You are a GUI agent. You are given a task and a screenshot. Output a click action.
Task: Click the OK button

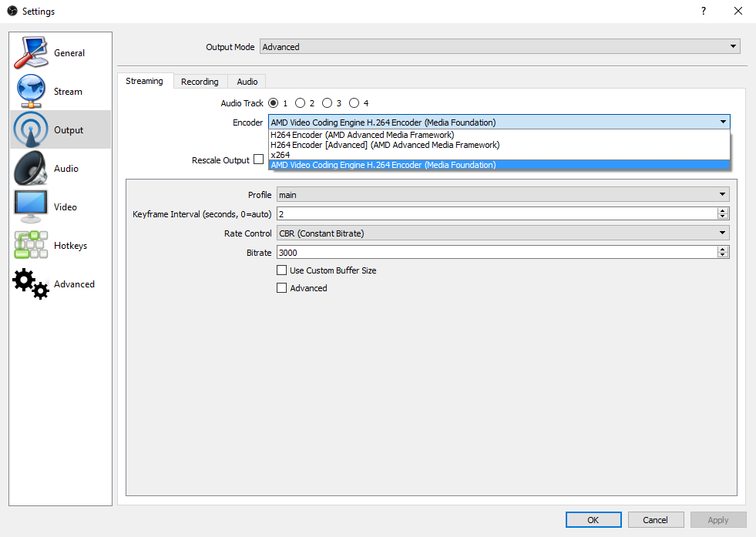[x=593, y=519]
